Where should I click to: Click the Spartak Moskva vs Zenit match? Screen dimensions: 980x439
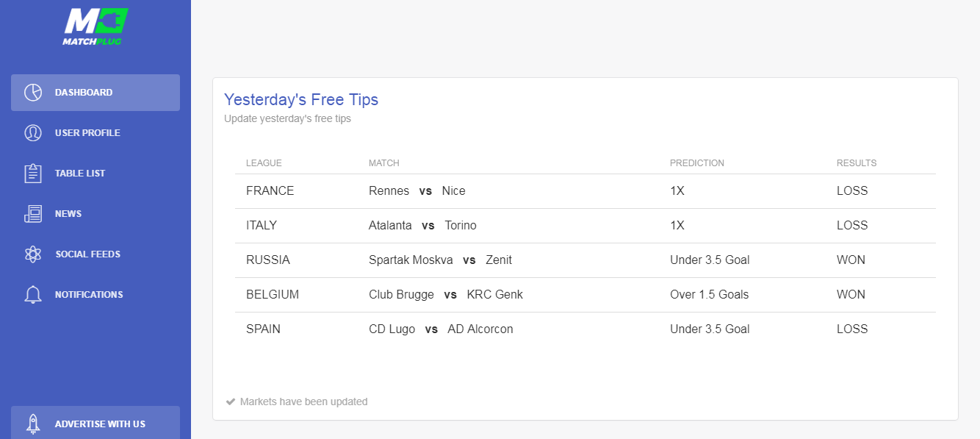coord(440,260)
